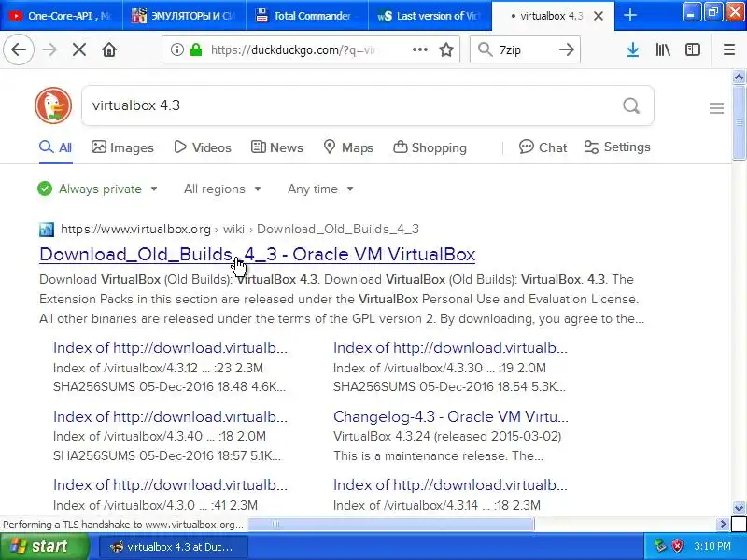Open the Index link for virtualbox/4.3.12
The image size is (747, 560).
(170, 347)
